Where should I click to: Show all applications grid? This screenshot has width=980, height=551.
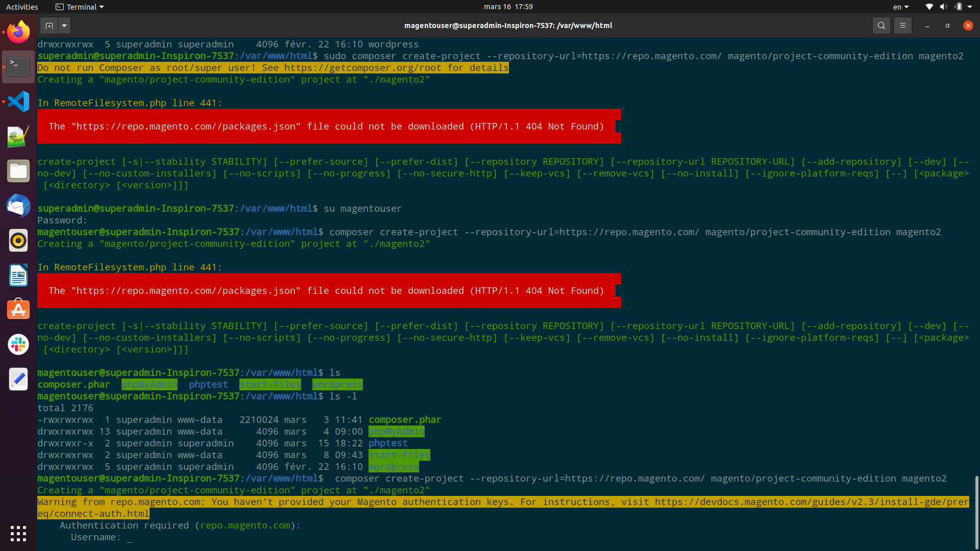(x=18, y=534)
